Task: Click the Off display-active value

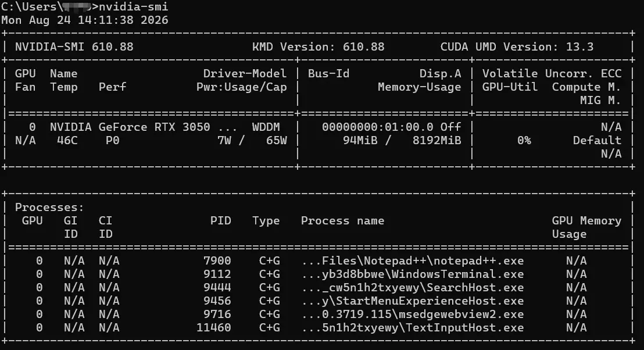Action: pyautogui.click(x=450, y=127)
